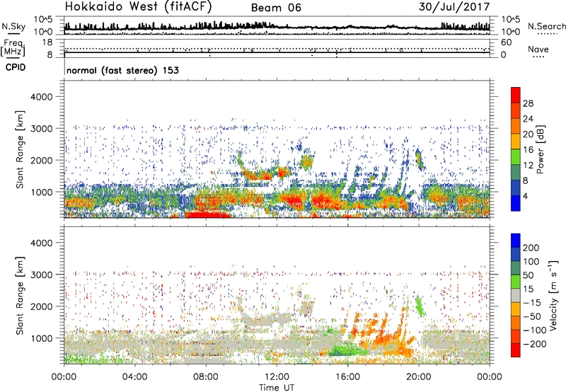Click the '200' velocity scale value
566x392 pixels.
tap(531, 248)
